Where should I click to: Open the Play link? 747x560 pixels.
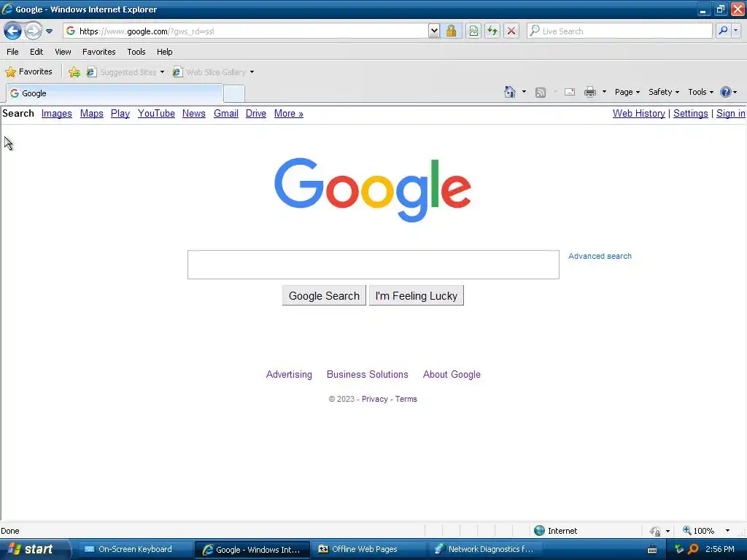pyautogui.click(x=120, y=113)
